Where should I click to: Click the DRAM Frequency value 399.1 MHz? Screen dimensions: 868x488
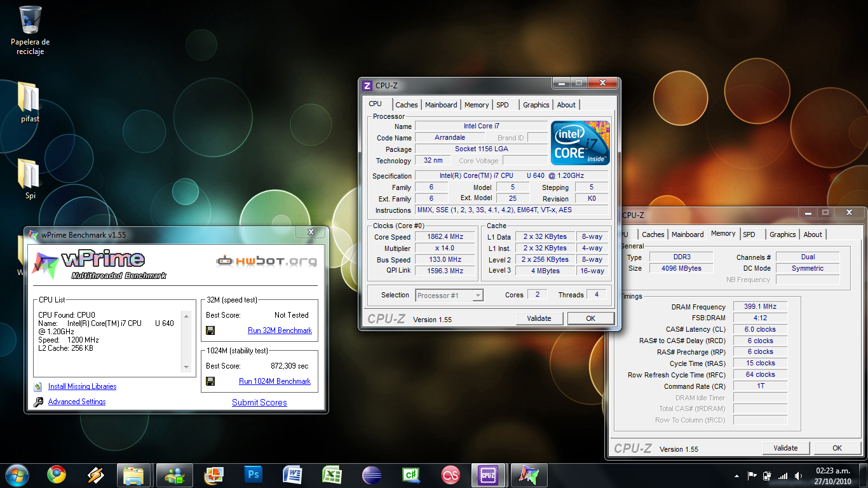pyautogui.click(x=760, y=306)
